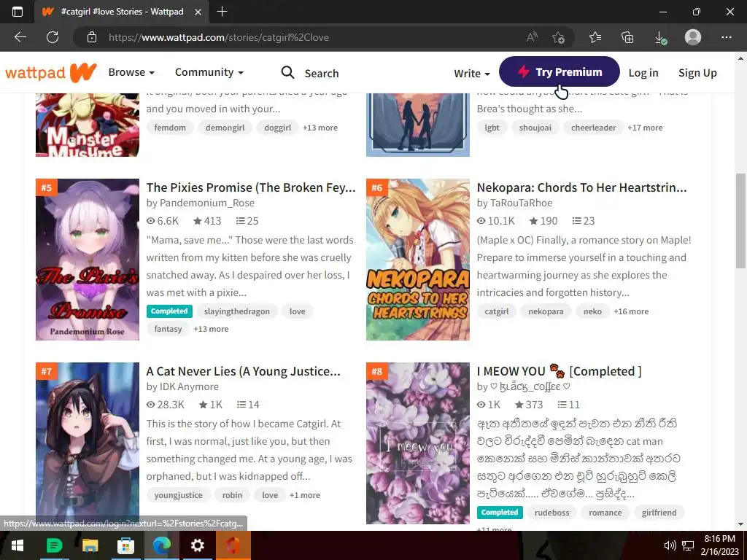Select the femdom tag
The image size is (747, 560).
[x=170, y=128]
